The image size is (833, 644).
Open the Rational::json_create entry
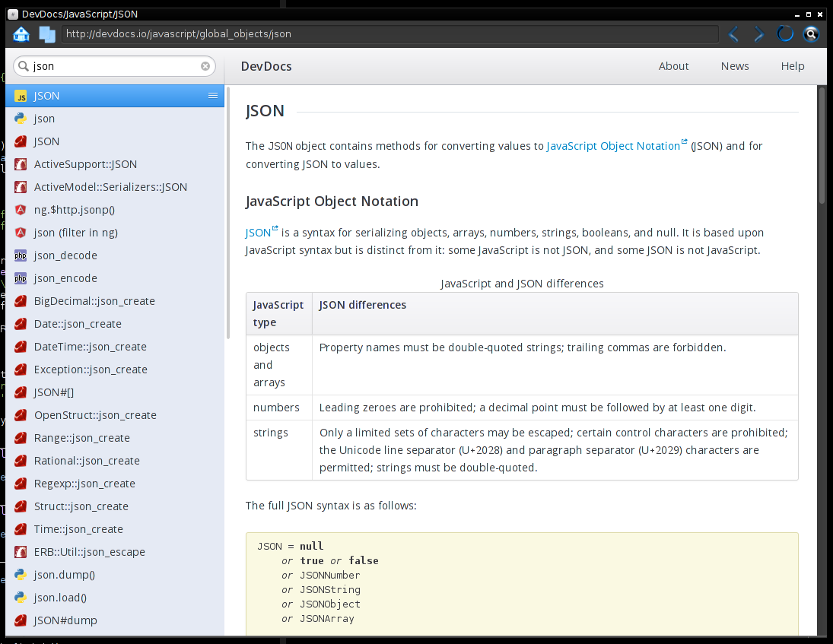coord(115,461)
